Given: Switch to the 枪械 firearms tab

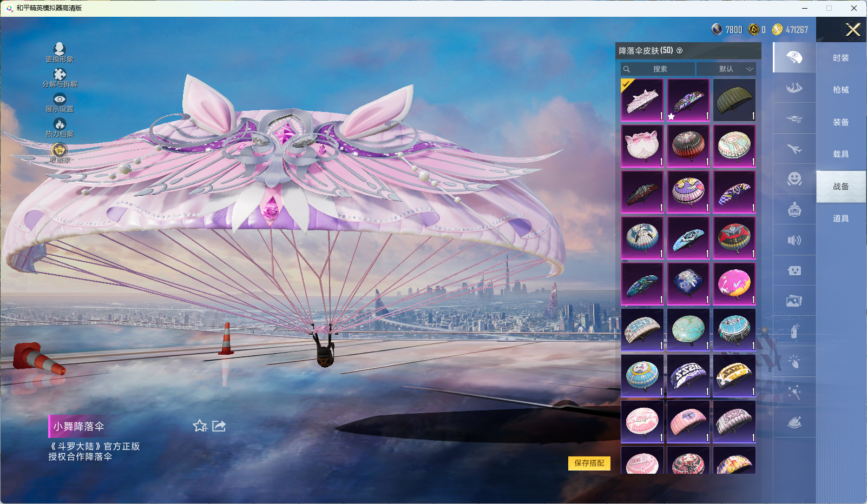Looking at the screenshot, I should (840, 90).
